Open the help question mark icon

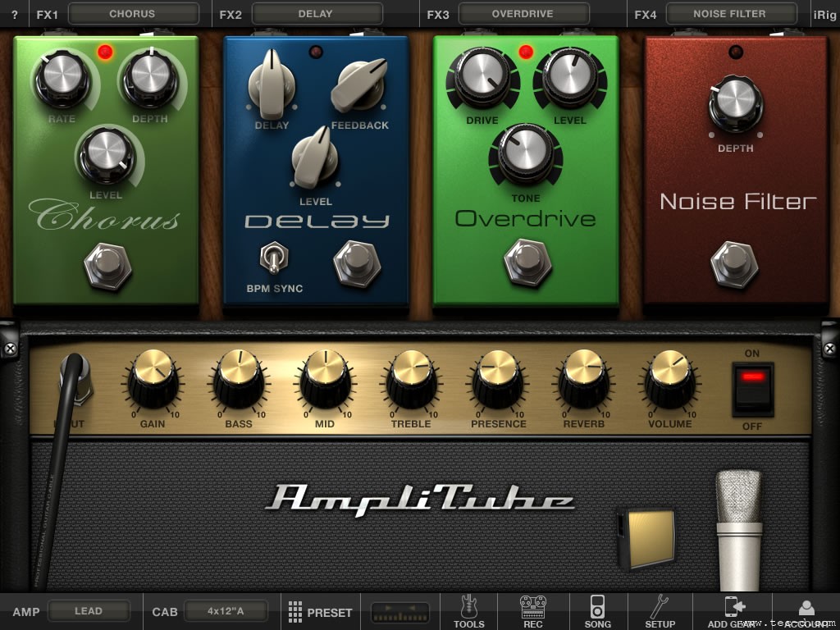15,15
